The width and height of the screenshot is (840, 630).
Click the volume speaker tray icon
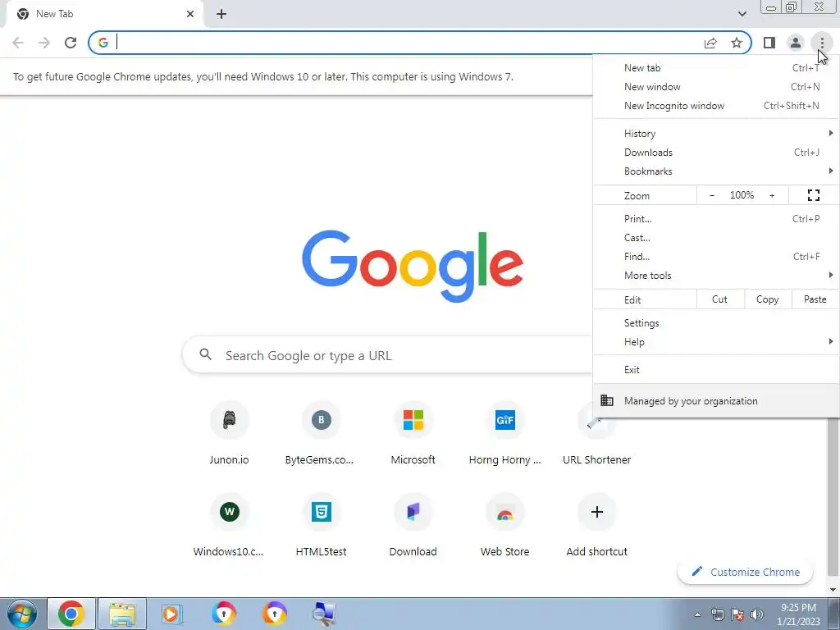pyautogui.click(x=757, y=614)
